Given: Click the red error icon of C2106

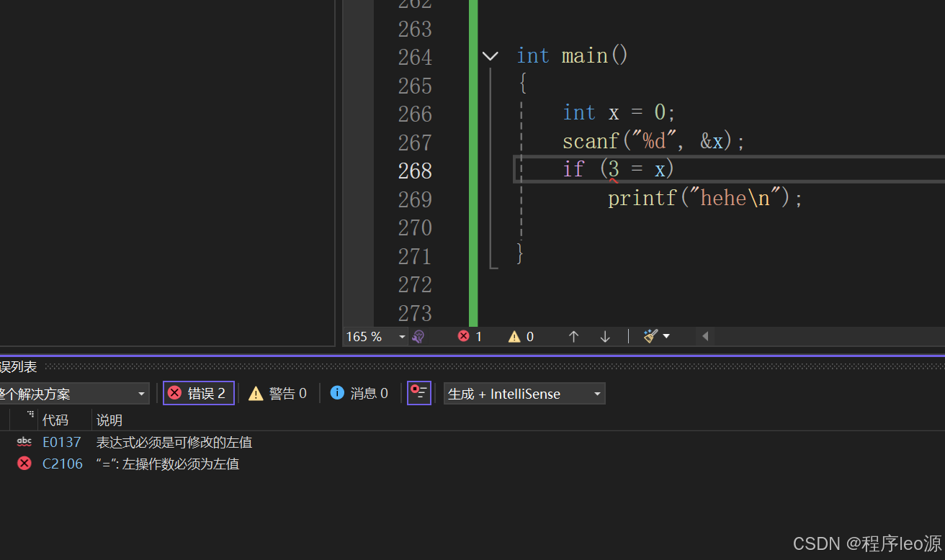Looking at the screenshot, I should pos(24,464).
